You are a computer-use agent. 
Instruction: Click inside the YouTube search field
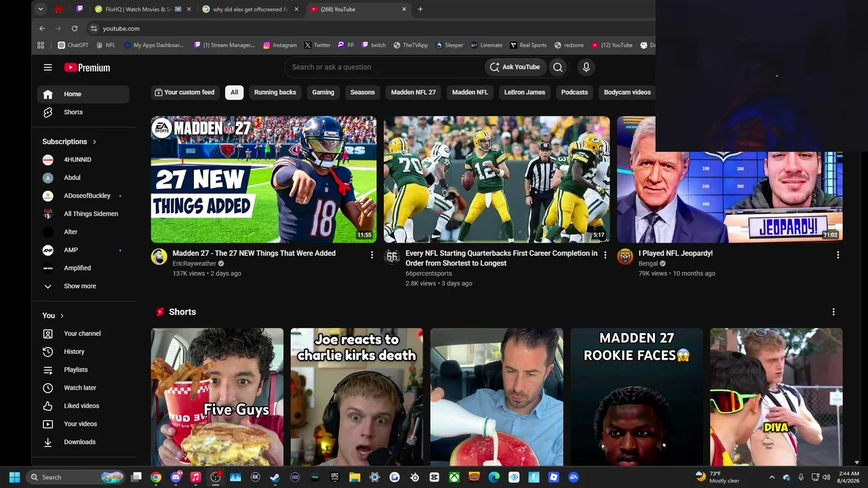383,67
